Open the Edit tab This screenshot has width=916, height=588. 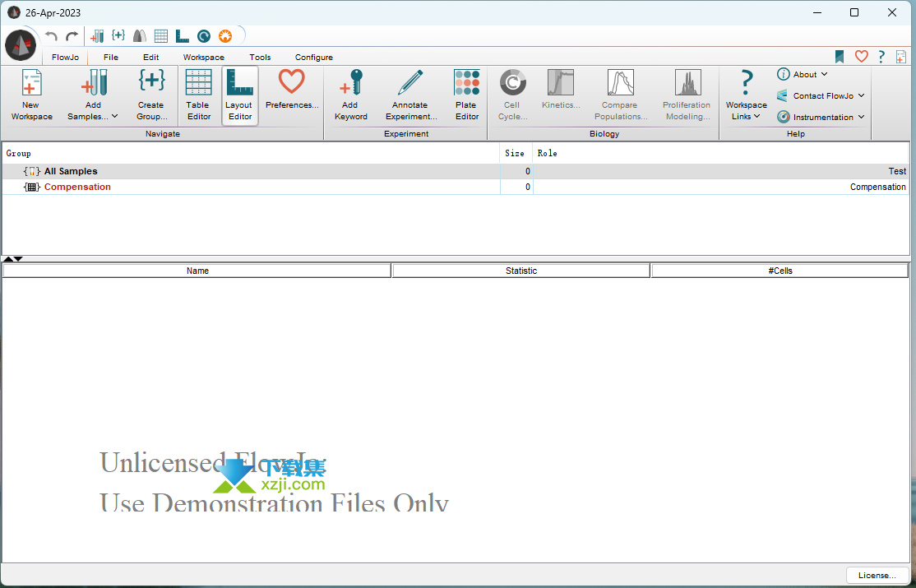pyautogui.click(x=150, y=58)
